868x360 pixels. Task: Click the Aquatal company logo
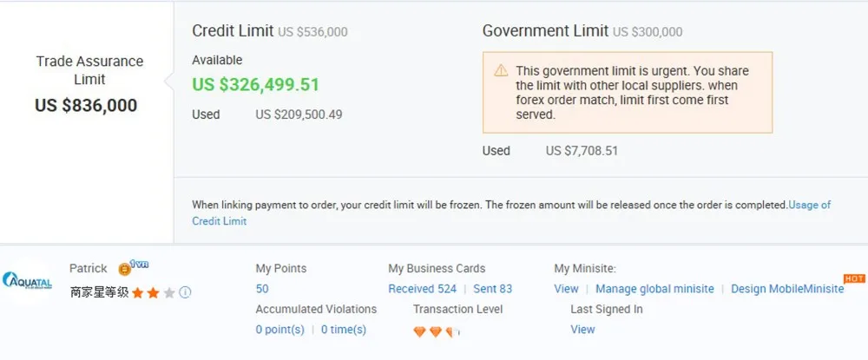pyautogui.click(x=28, y=281)
